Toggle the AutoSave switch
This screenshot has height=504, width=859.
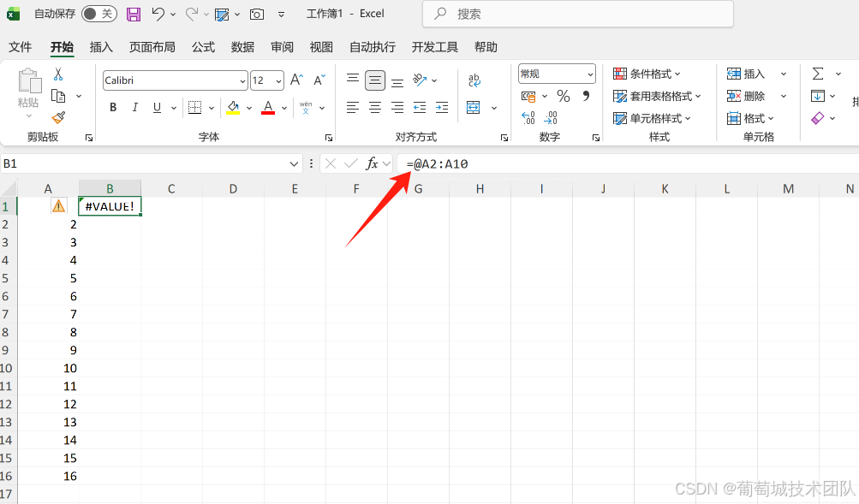(x=99, y=14)
